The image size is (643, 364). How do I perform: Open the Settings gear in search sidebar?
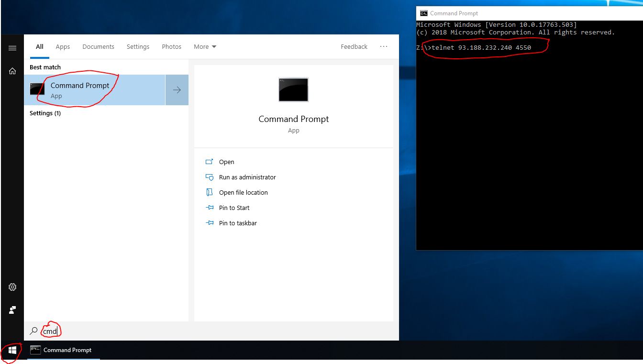pos(12,287)
